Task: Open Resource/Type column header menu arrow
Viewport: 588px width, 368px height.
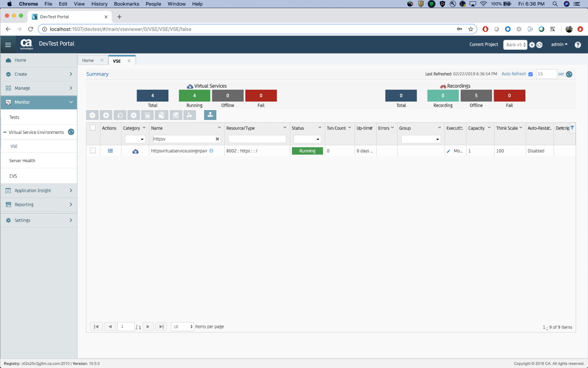Action: pyautogui.click(x=285, y=128)
